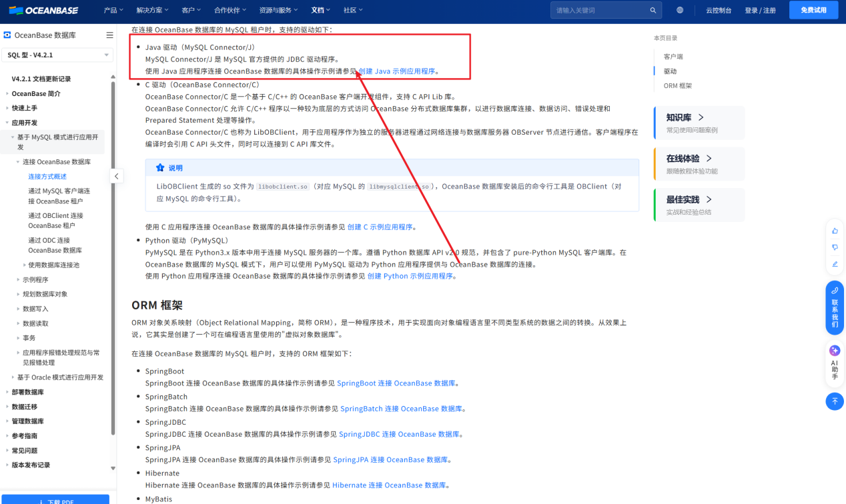The image size is (846, 504).
Task: Toggle the sidebar hamburger menu icon
Action: point(109,35)
